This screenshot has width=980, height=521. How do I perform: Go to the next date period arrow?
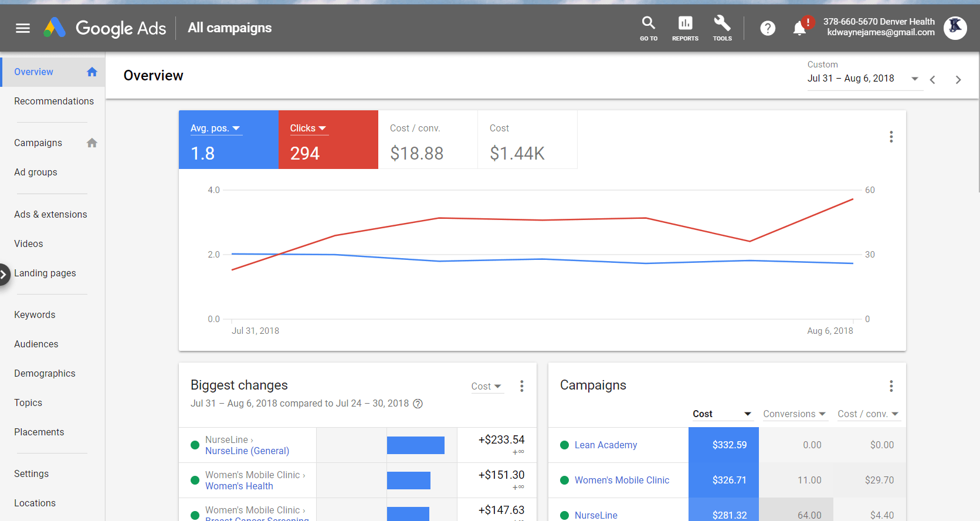point(958,80)
